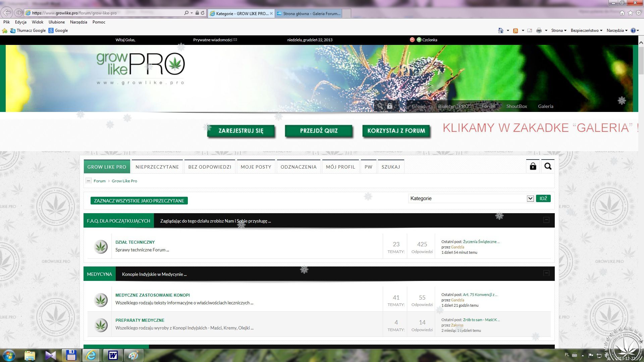
Task: Open the Help question mark icon
Action: [633, 31]
